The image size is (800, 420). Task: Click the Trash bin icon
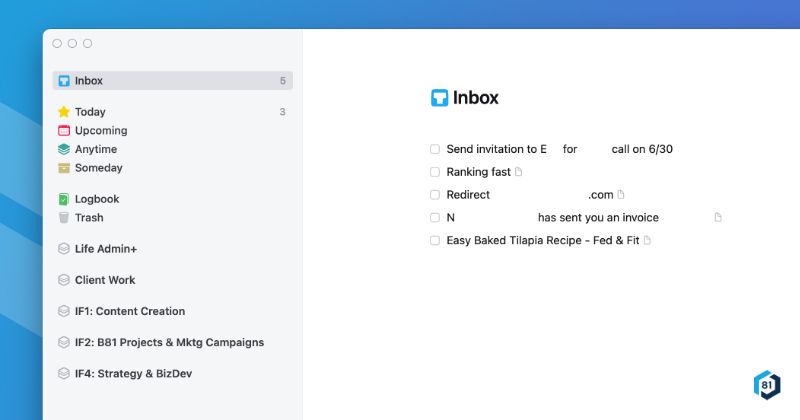[x=64, y=217]
